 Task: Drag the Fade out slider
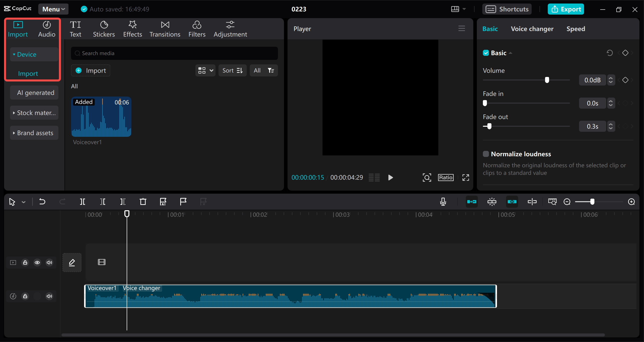489,126
